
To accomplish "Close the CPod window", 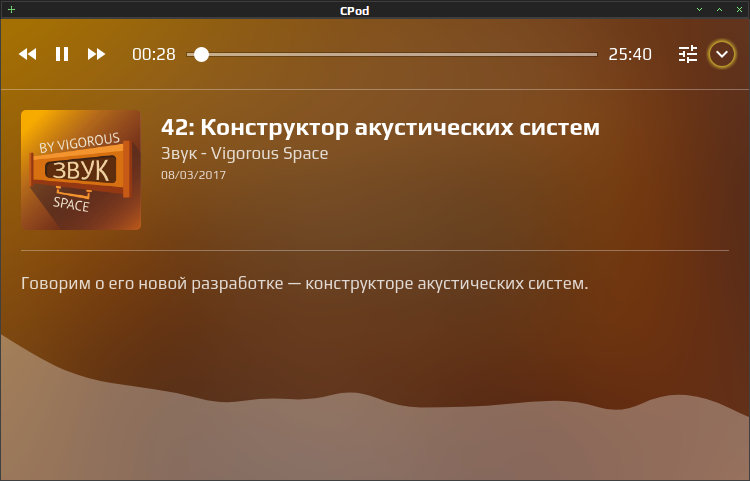I will [x=739, y=10].
